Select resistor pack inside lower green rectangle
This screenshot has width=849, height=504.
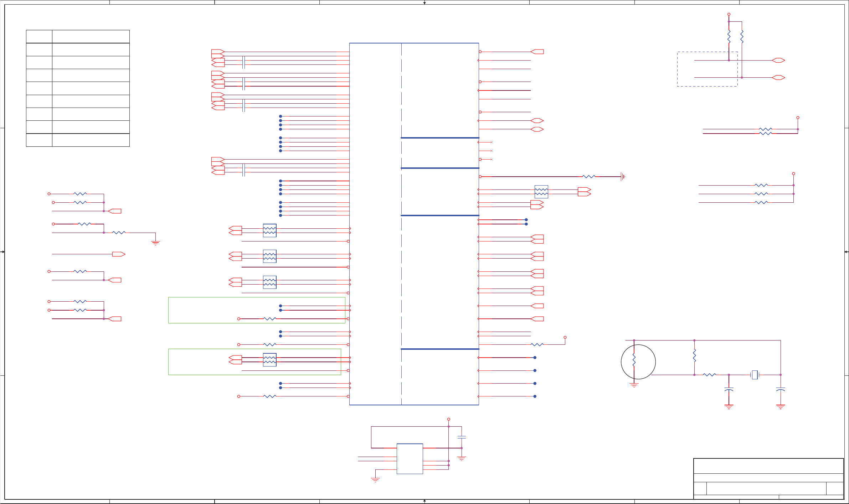269,360
